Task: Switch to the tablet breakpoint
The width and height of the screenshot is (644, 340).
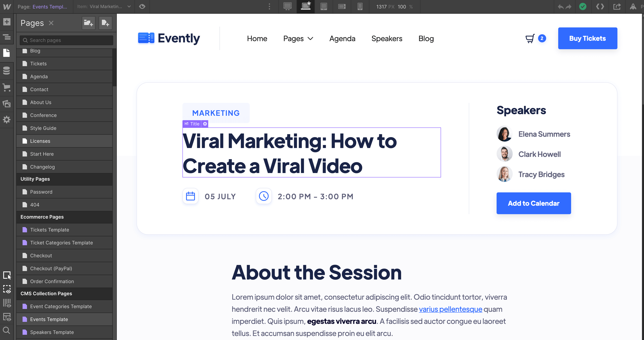Action: (x=324, y=6)
